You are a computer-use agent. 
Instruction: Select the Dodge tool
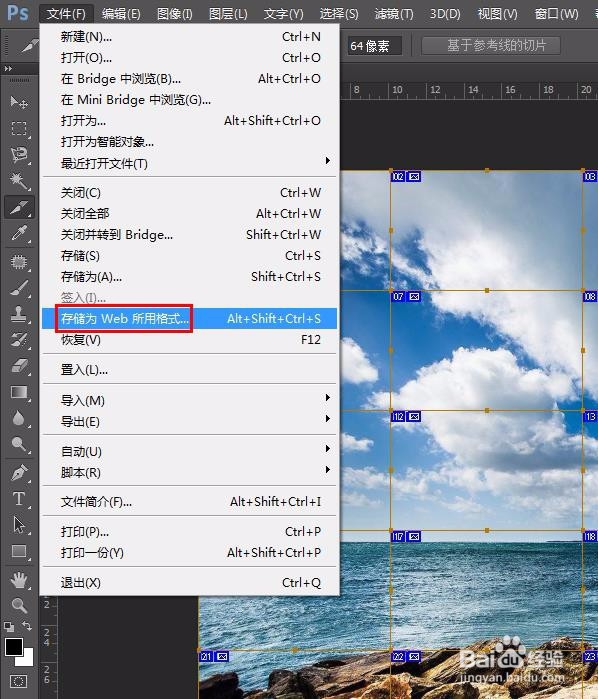click(19, 444)
